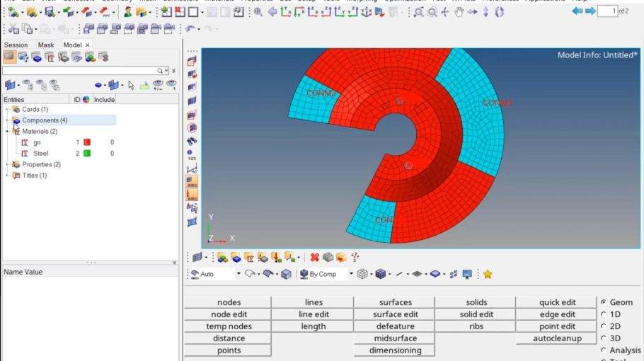The width and height of the screenshot is (644, 361).
Task: Open the quick edit panel
Action: [x=558, y=302]
